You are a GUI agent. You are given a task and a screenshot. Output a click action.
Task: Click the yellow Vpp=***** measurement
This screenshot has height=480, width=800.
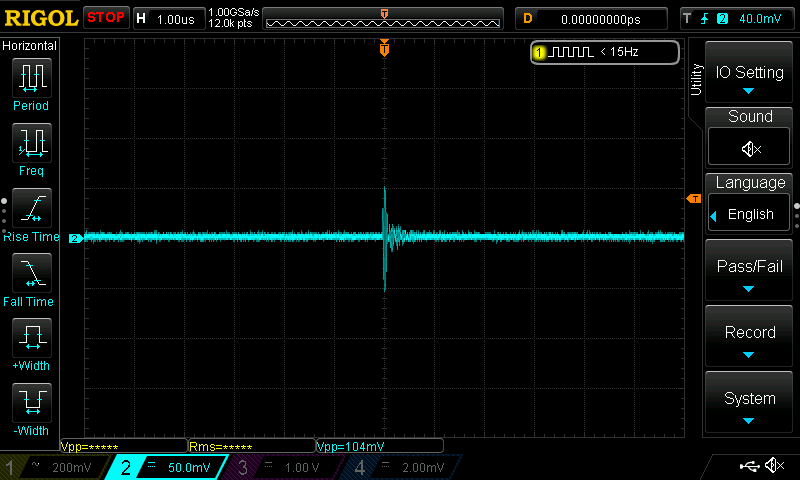(x=89, y=447)
